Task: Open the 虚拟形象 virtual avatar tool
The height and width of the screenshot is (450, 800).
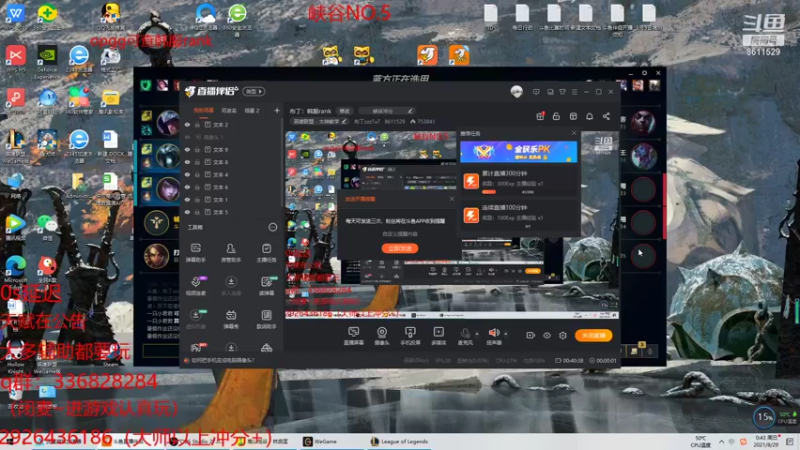Action: (x=196, y=319)
